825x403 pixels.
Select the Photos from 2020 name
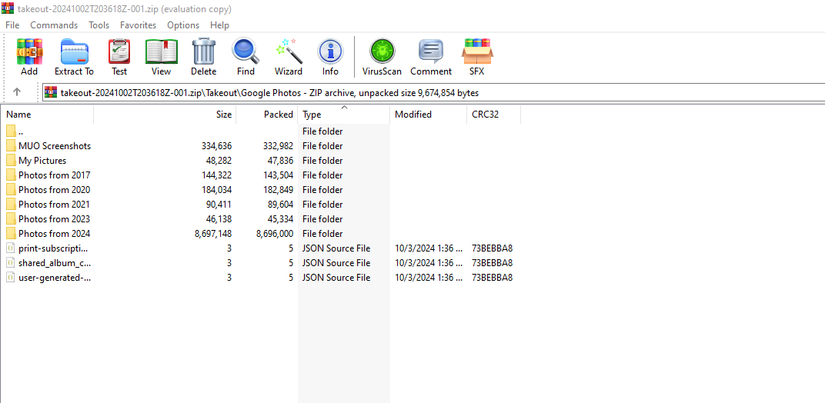click(x=54, y=189)
